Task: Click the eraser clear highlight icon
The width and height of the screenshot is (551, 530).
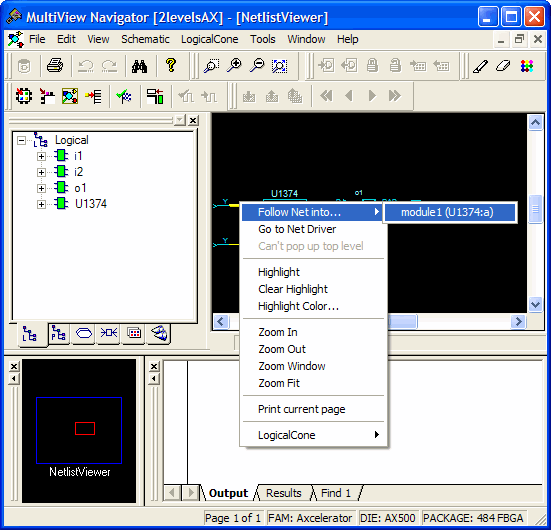Action: tap(503, 66)
